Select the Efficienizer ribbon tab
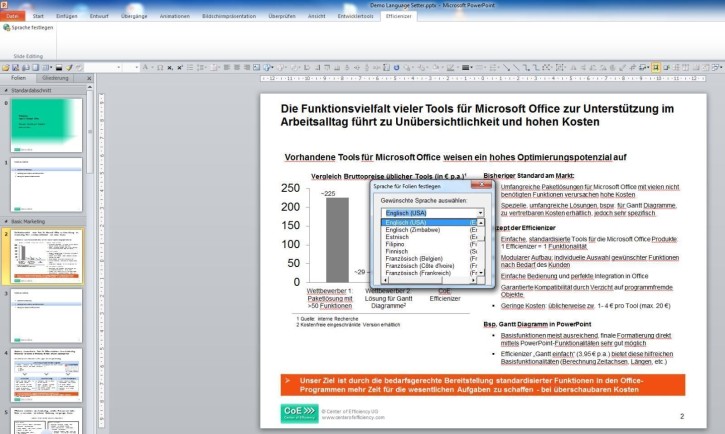The image size is (725, 434). 399,16
